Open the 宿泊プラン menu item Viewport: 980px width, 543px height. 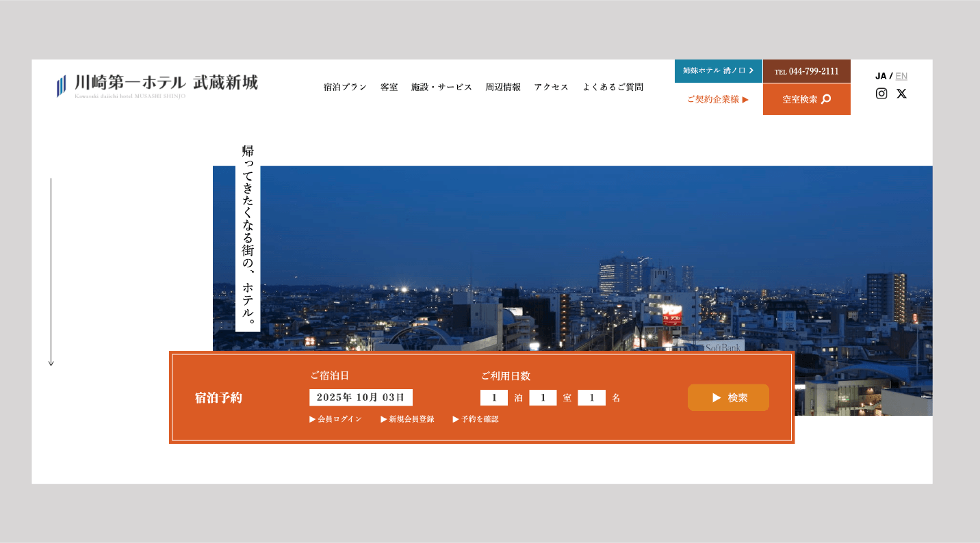click(345, 87)
